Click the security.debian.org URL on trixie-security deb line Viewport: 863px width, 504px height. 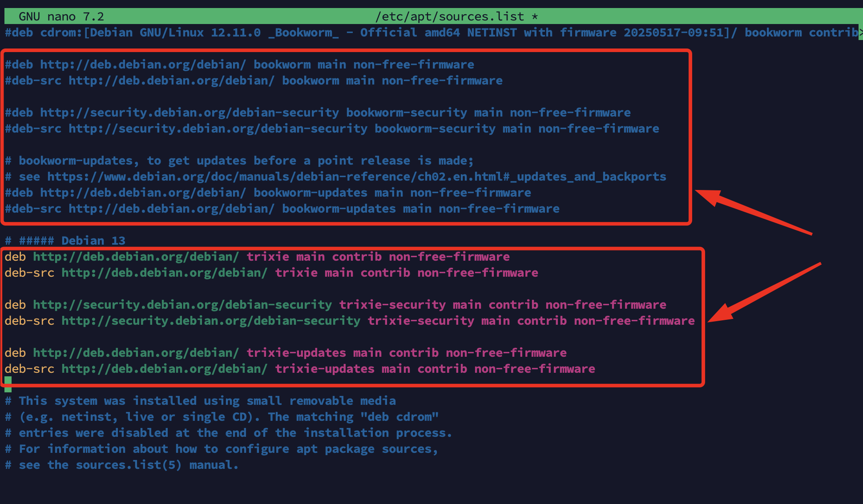[182, 305]
